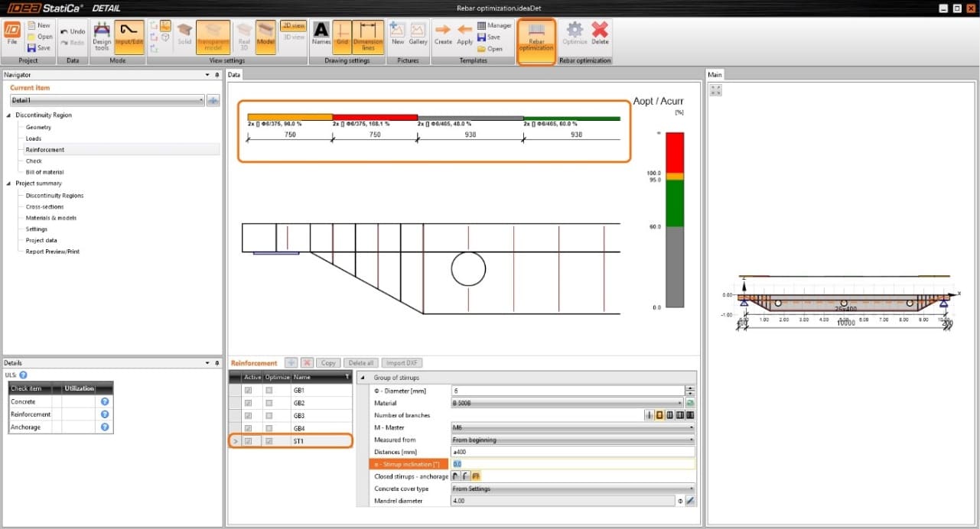Image resolution: width=980 pixels, height=529 pixels.
Task: Toggle Optimize checkbox for ST1
Action: tap(269, 441)
